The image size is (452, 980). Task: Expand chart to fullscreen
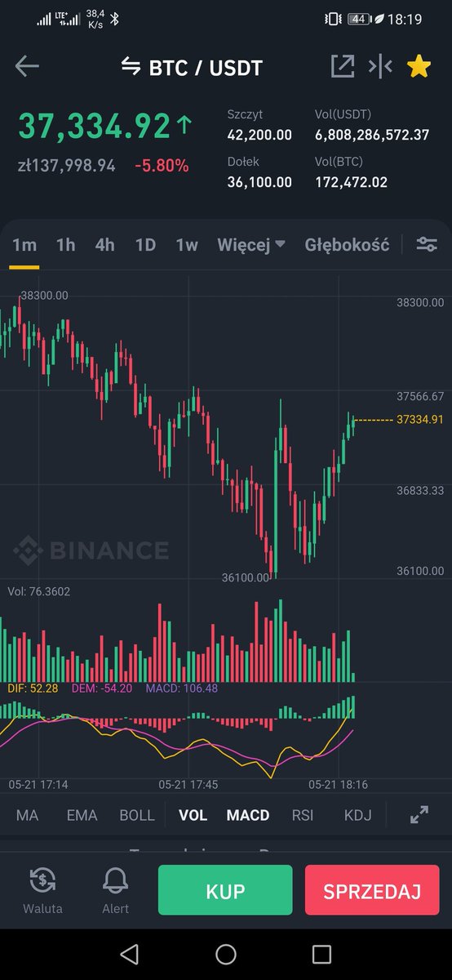click(419, 814)
